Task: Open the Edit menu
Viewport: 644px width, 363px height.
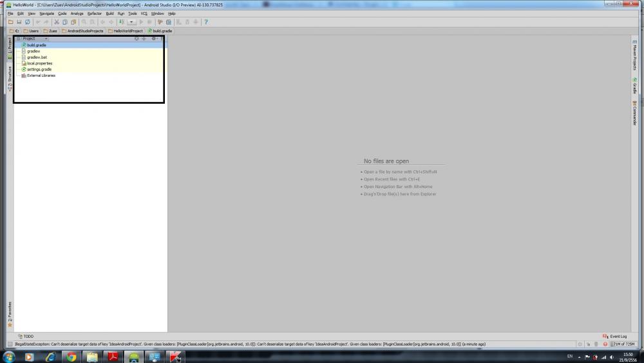Action: pyautogui.click(x=20, y=14)
